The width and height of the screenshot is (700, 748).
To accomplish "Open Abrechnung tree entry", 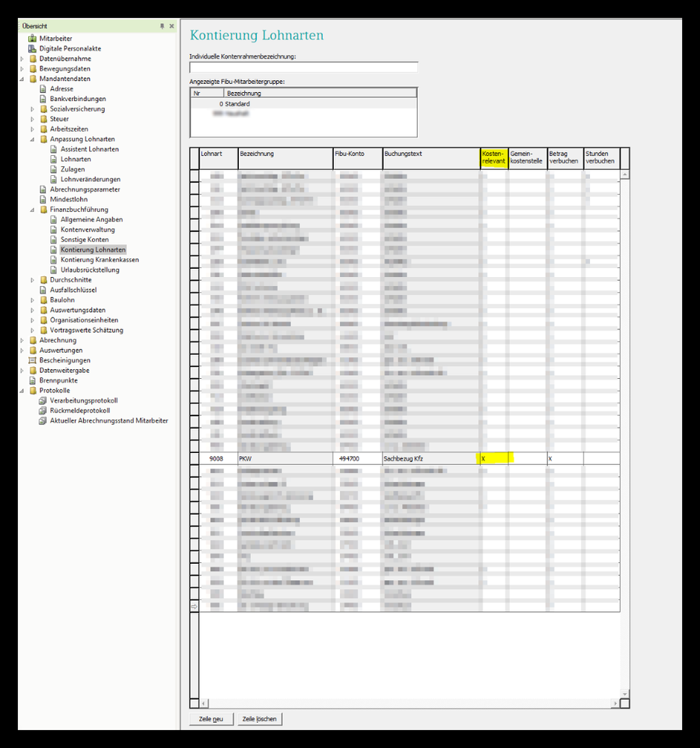I will pyautogui.click(x=58, y=340).
